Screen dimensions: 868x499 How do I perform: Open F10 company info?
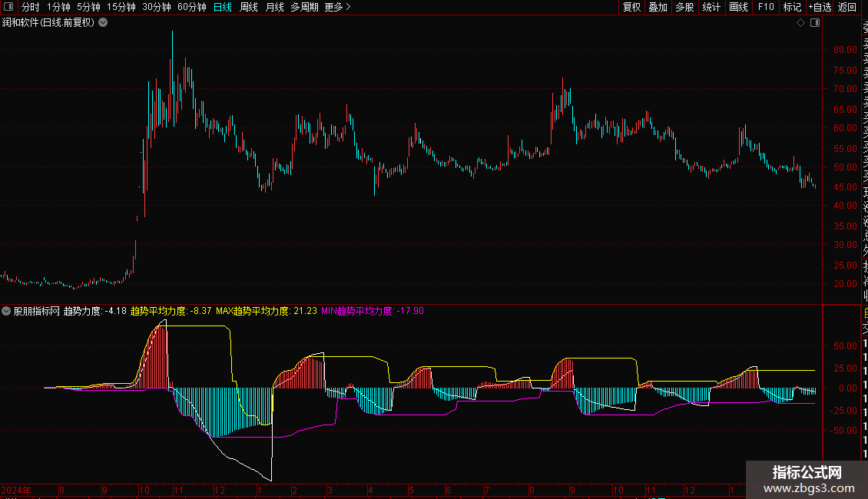[766, 7]
